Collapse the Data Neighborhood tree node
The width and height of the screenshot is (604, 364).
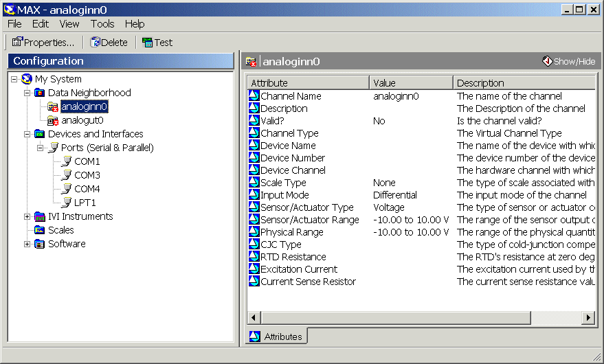pos(27,93)
